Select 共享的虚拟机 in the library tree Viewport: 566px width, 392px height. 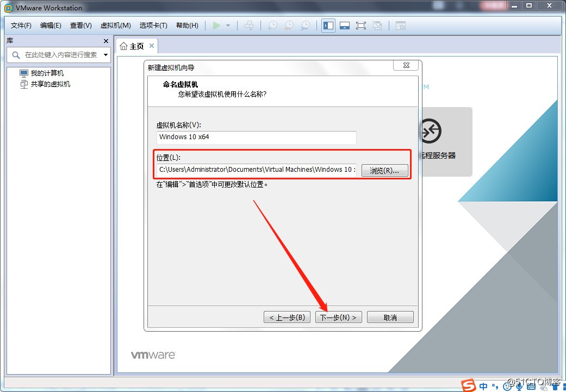tap(50, 84)
